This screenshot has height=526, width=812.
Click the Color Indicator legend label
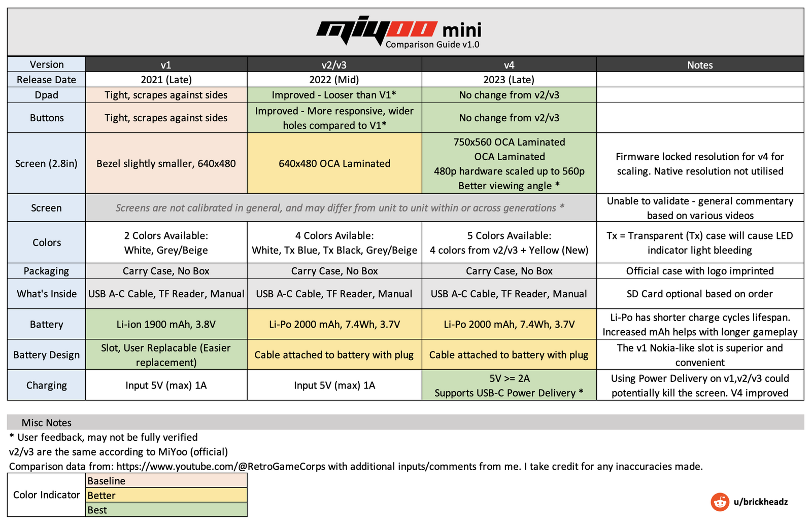pos(47,495)
